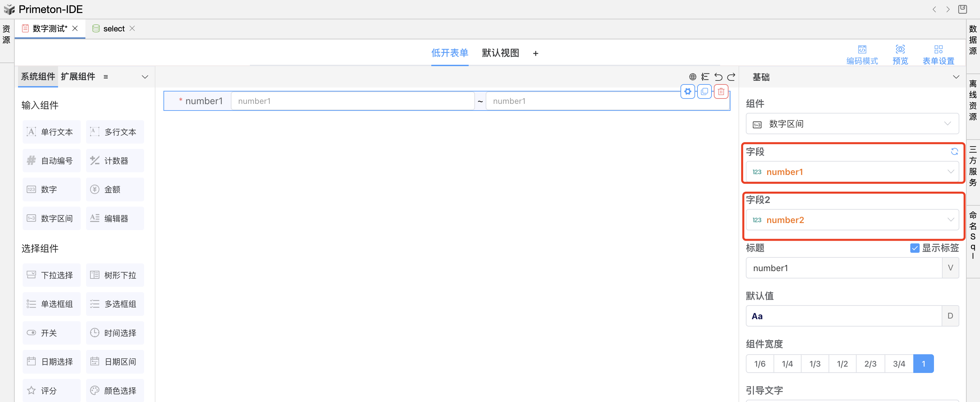
Task: Open component settings gear icon
Action: tap(687, 92)
